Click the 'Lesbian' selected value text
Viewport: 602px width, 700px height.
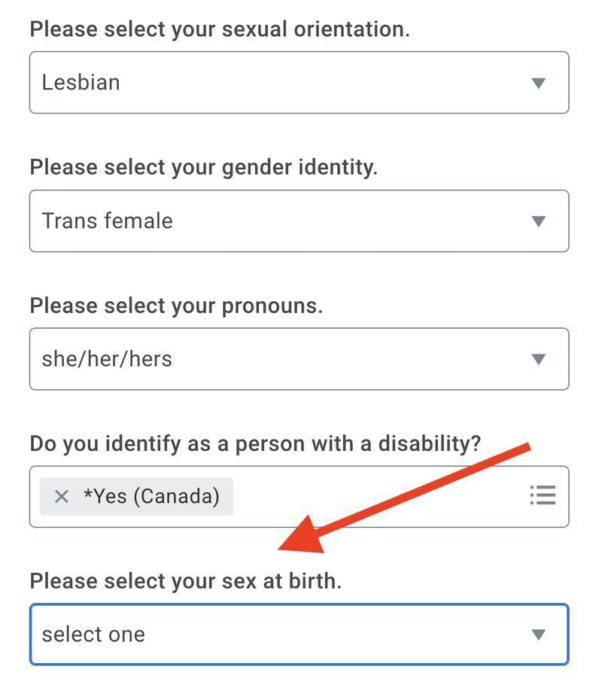[81, 83]
